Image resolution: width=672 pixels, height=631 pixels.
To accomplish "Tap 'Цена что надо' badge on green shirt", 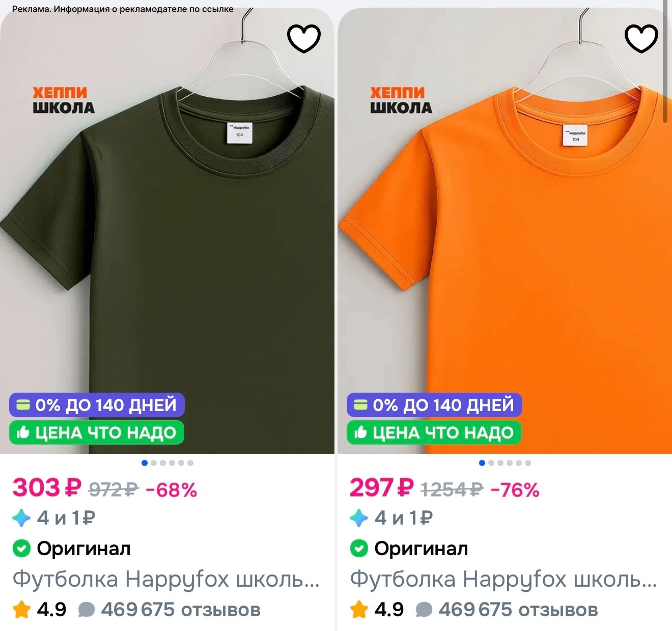I will (x=96, y=432).
